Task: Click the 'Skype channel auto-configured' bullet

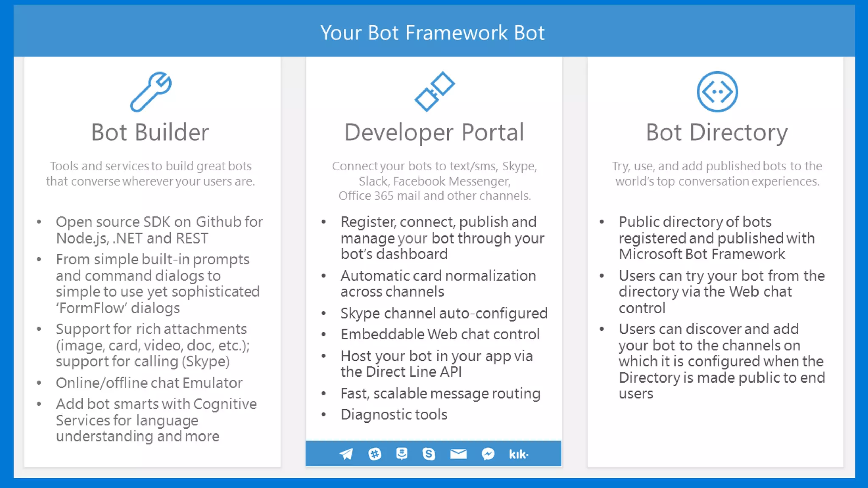Action: [x=444, y=313]
